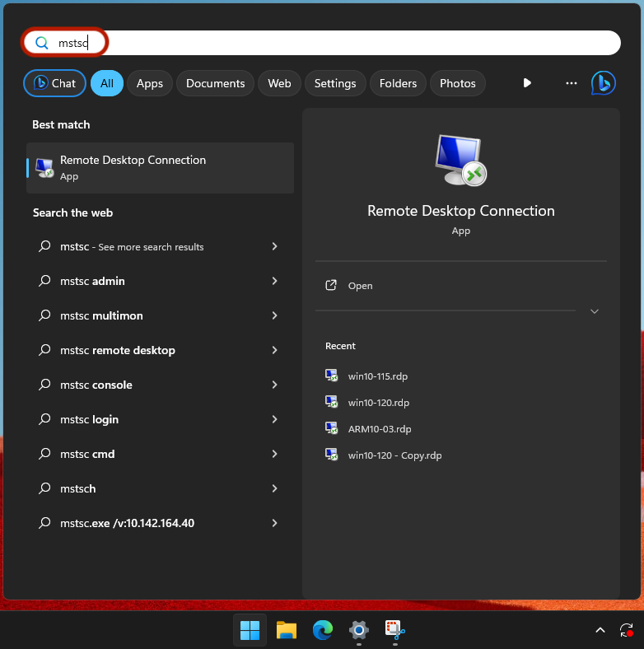Click the Windows Start button on taskbar
Viewport: 644px width, 649px height.
click(250, 630)
